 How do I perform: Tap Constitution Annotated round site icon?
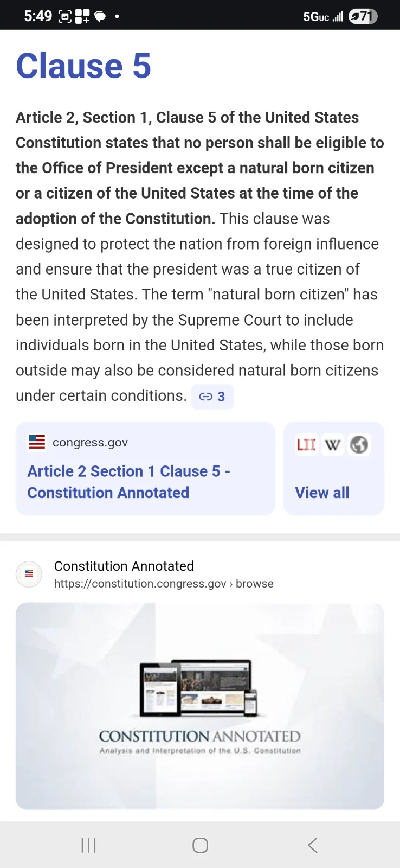(29, 574)
